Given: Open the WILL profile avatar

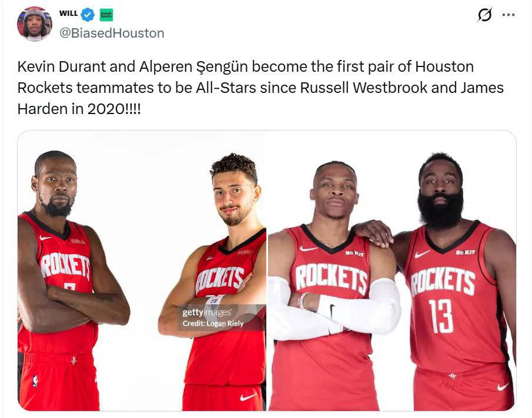Looking at the screenshot, I should 35,24.
